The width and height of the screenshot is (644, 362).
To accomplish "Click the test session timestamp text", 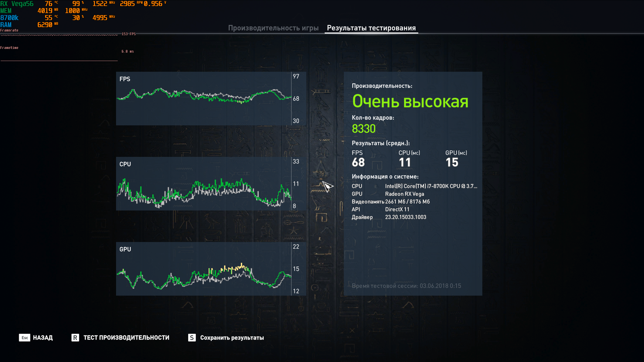I will point(406,286).
